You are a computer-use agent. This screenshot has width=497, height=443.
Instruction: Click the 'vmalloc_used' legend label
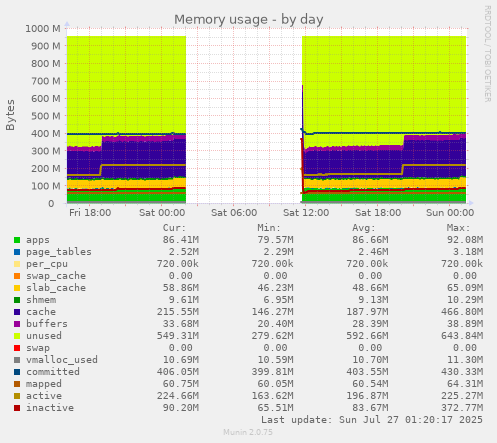click(x=62, y=360)
